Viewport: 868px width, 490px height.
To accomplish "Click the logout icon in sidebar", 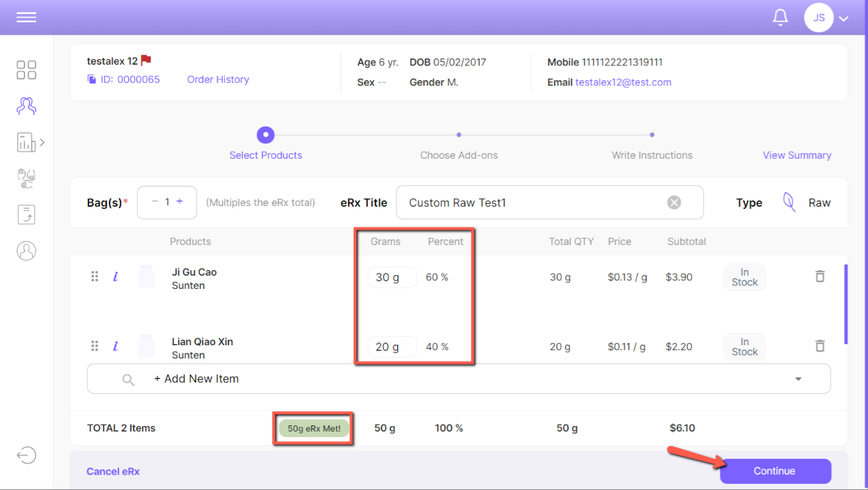I will point(26,455).
